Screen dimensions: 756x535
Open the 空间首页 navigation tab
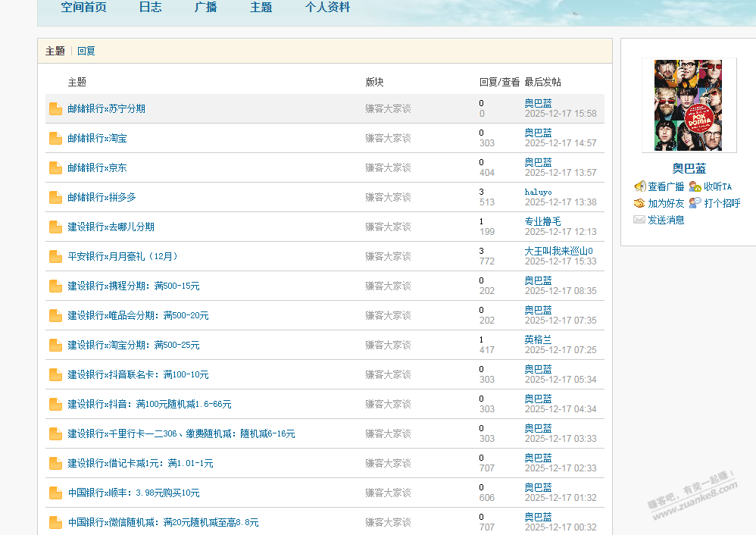point(83,8)
